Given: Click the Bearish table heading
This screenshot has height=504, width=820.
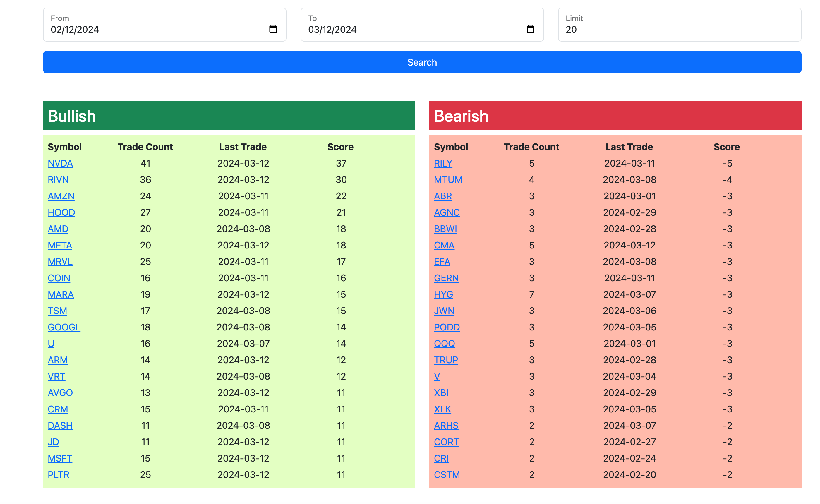Looking at the screenshot, I should coord(461,116).
